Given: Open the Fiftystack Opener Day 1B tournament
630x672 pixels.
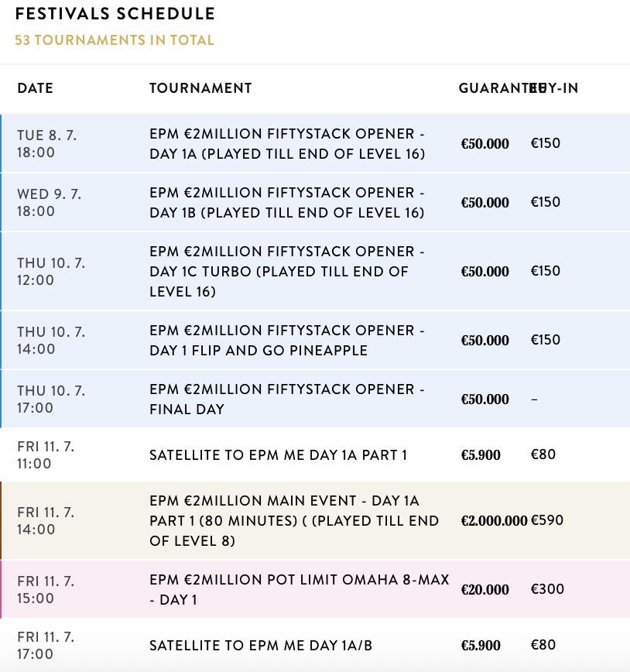Looking at the screenshot, I should (x=287, y=203).
